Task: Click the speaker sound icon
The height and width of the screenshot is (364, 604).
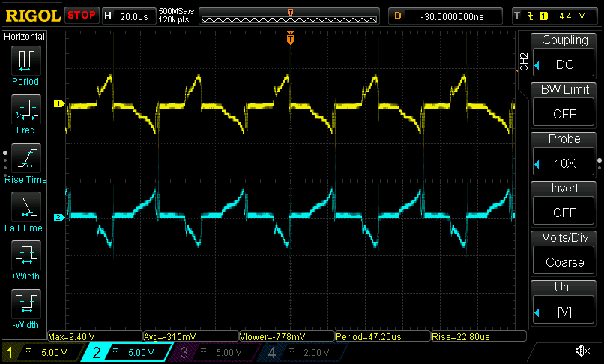Action: click(x=582, y=351)
